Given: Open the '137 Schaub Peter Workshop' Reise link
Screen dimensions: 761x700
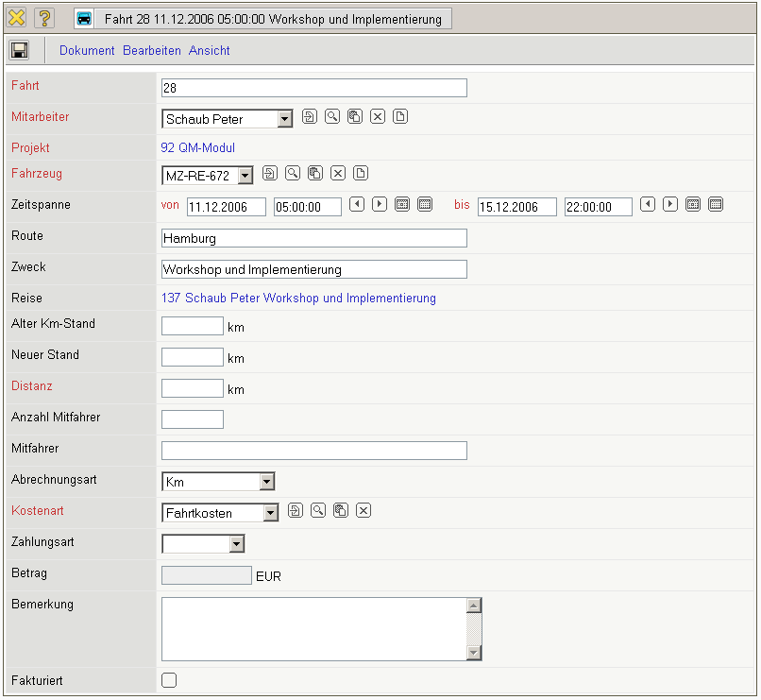Looking at the screenshot, I should tap(298, 298).
